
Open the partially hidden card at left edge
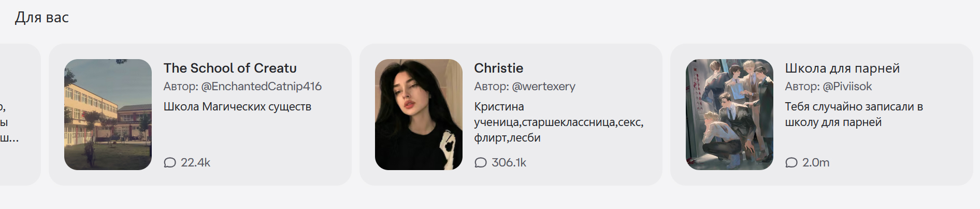(20, 115)
